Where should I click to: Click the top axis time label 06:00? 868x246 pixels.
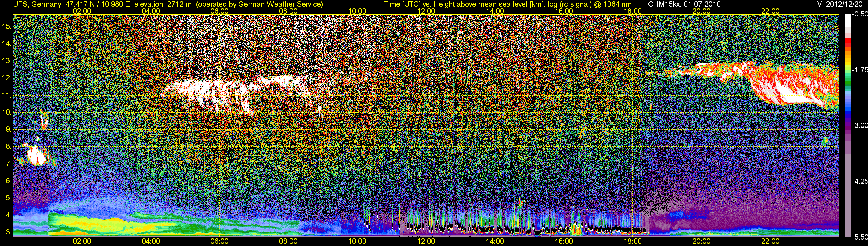219,11
